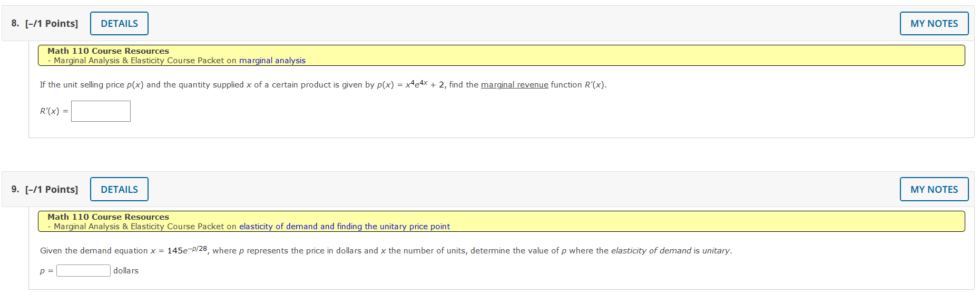
Task: Open MY NOTES for question 9
Action: (x=934, y=189)
